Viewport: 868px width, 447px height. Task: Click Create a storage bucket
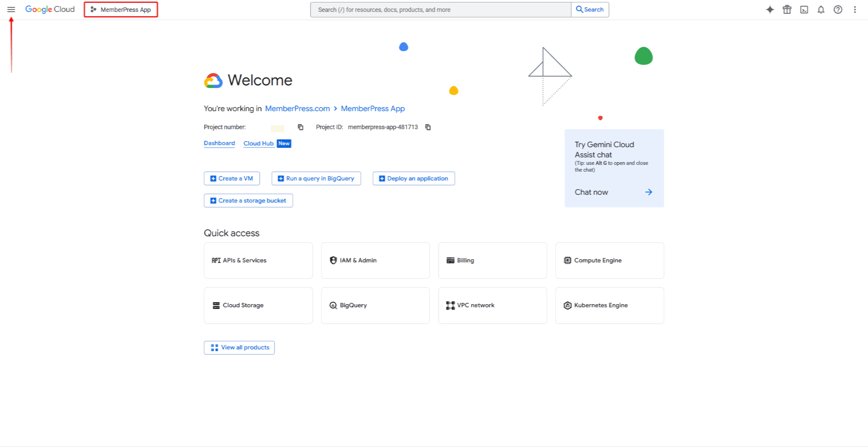point(248,201)
